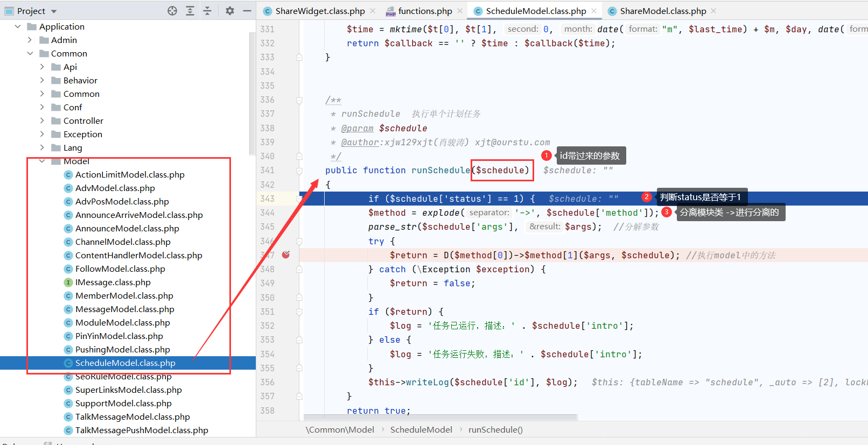The width and height of the screenshot is (868, 445).
Task: Close the ScheduleModel.class.php tab
Action: coord(594,11)
